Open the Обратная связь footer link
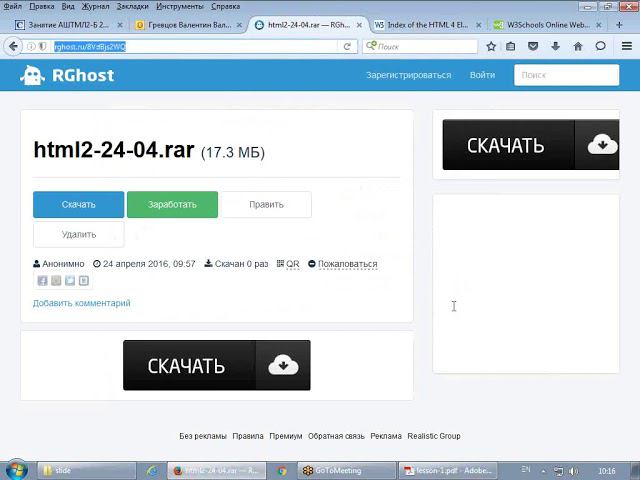This screenshot has width=640, height=480. point(336,436)
